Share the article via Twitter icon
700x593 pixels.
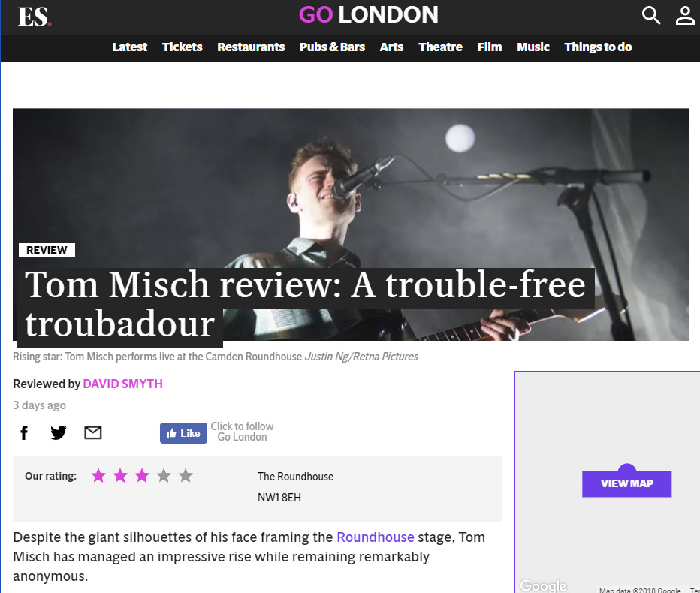coord(58,432)
